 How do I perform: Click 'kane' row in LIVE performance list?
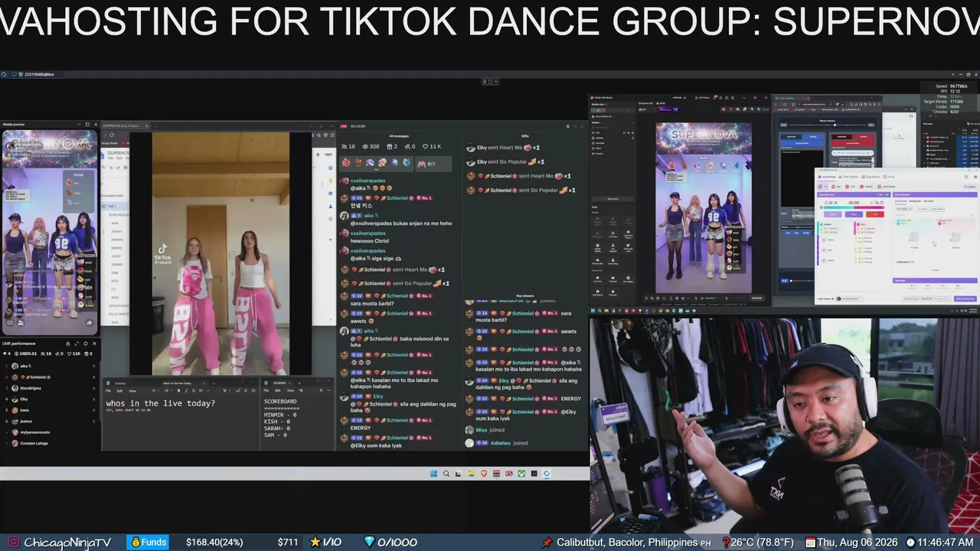(50, 410)
